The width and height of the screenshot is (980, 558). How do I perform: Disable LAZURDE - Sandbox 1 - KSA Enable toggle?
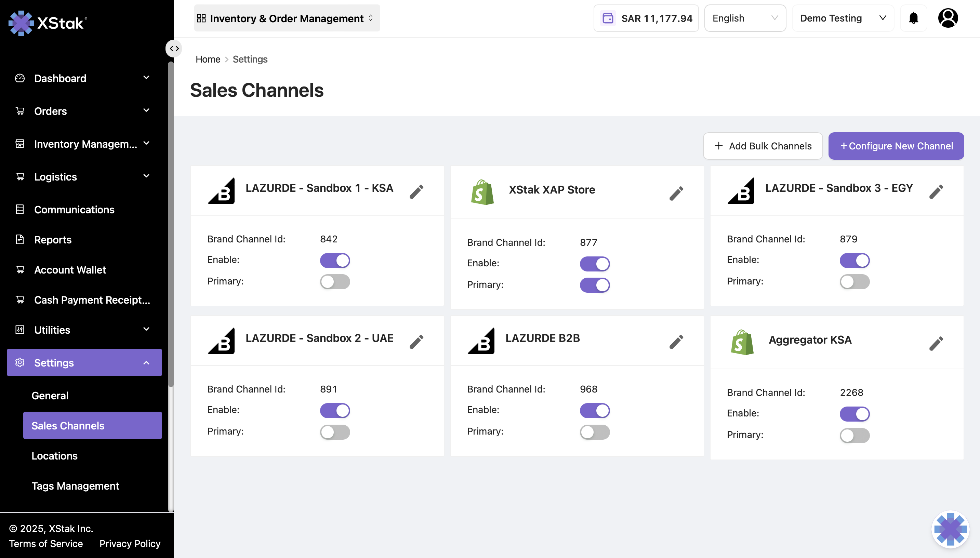click(x=334, y=261)
